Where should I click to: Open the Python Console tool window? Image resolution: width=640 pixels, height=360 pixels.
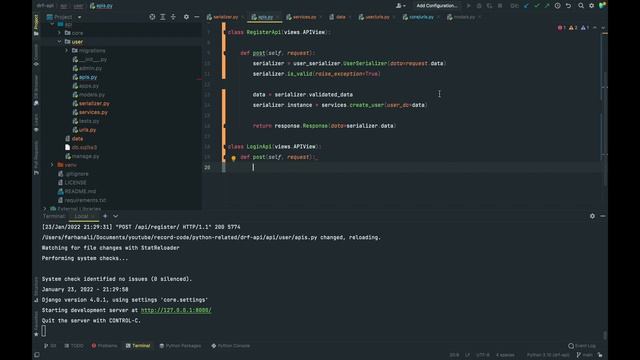(x=231, y=346)
